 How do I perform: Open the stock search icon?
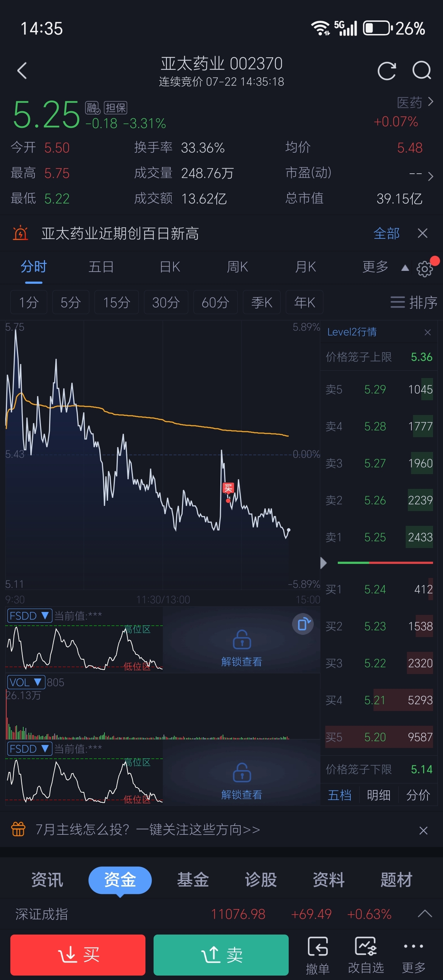[422, 71]
